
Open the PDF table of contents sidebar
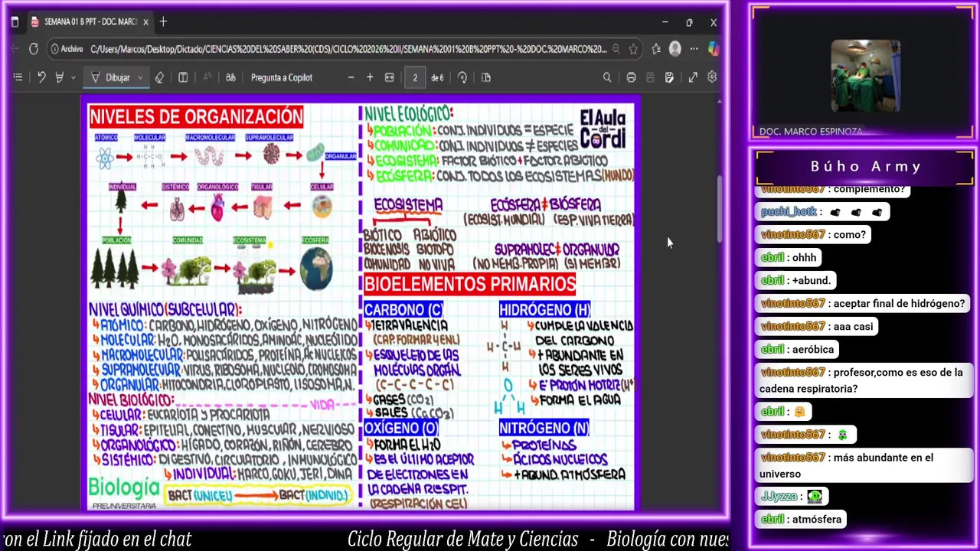18,77
